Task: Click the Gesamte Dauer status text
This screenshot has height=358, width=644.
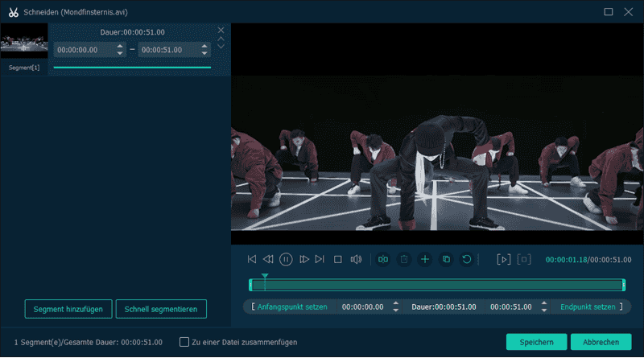Action: coord(89,342)
